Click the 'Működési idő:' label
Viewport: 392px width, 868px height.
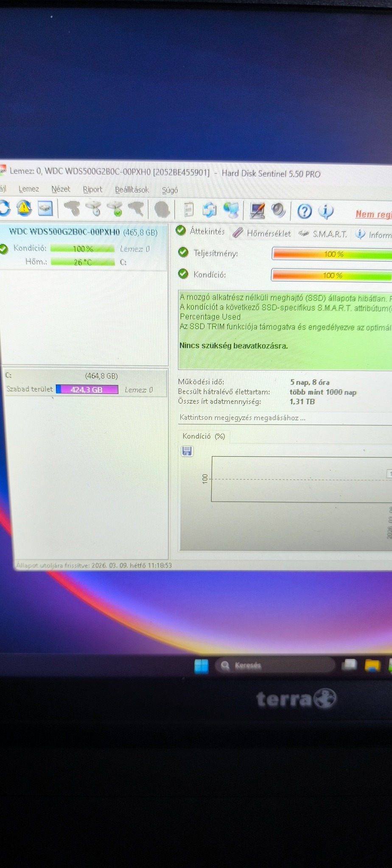click(x=201, y=382)
